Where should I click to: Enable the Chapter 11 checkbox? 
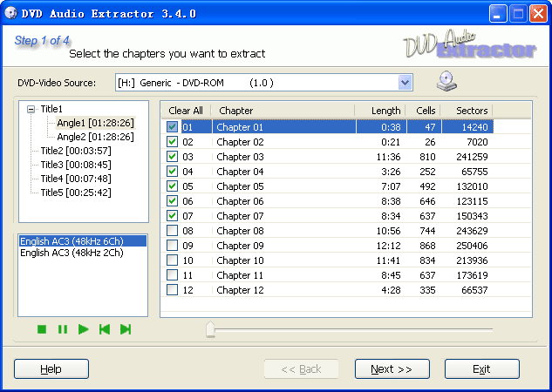[x=172, y=275]
